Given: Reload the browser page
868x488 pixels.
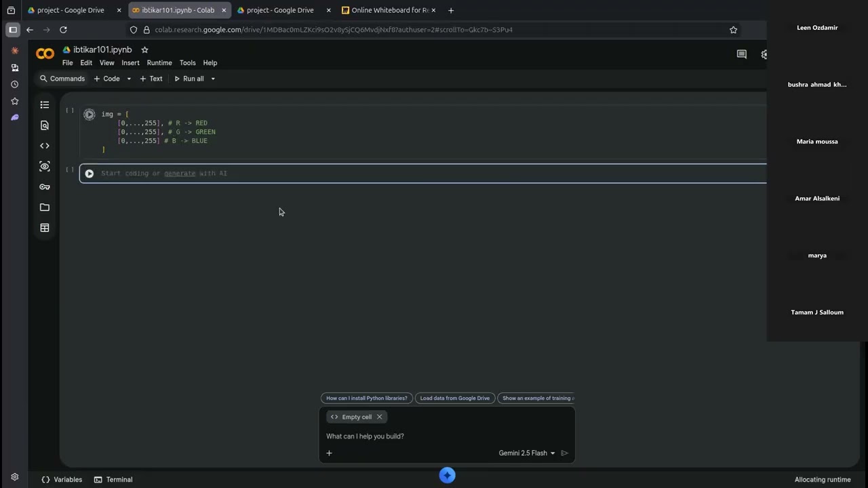Looking at the screenshot, I should [63, 30].
